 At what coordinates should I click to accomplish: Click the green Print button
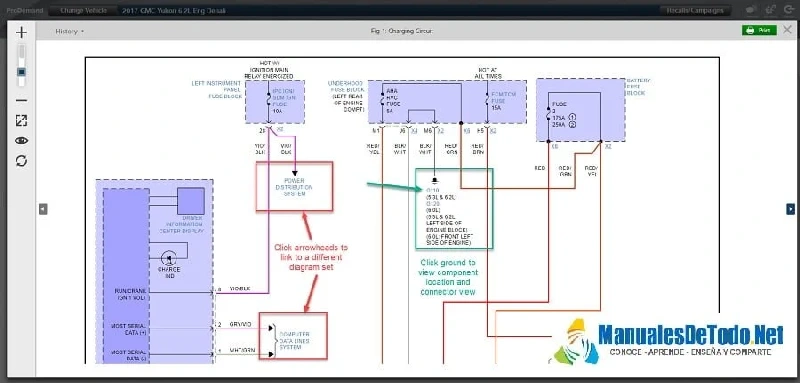click(x=759, y=30)
